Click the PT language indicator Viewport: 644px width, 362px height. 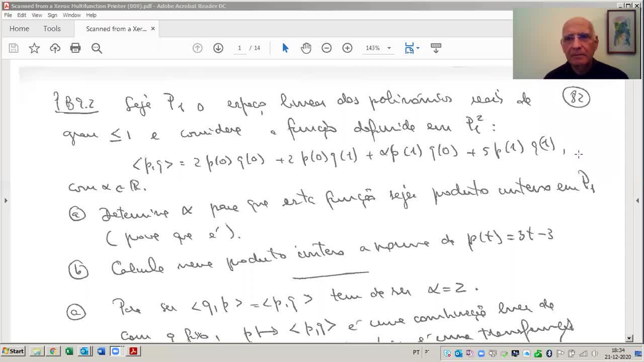point(417,352)
